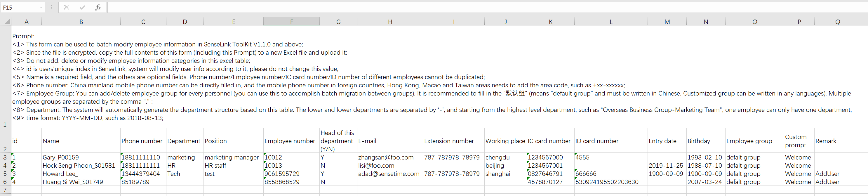Click the formula bar resize dots handle
The width and height of the screenshot is (868, 196).
tap(52, 7)
